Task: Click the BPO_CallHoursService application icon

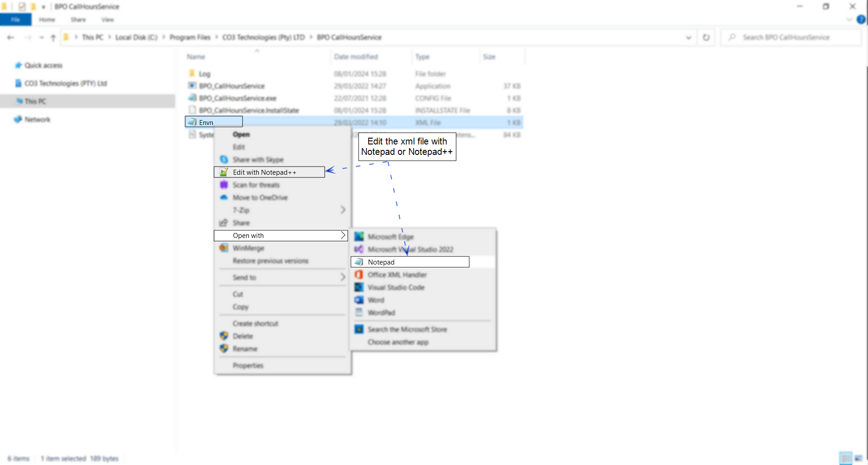Action: pyautogui.click(x=192, y=86)
